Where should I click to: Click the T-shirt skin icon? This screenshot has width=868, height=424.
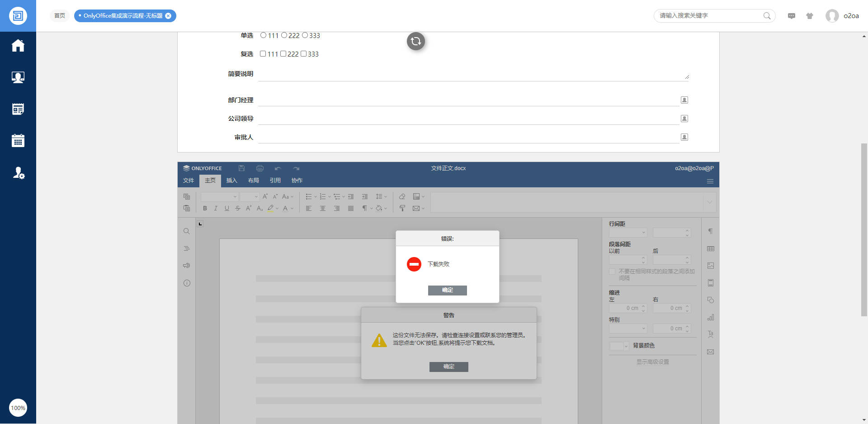(x=810, y=16)
